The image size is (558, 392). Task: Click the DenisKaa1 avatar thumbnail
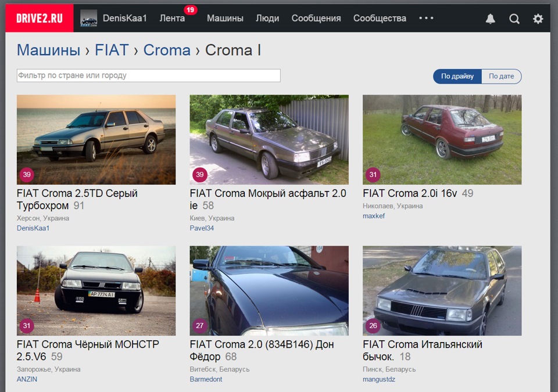(88, 18)
